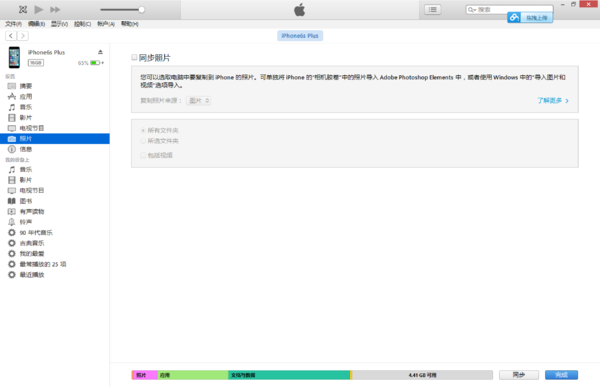Click the 65% battery indicator
This screenshot has height=387, width=600.
point(91,63)
